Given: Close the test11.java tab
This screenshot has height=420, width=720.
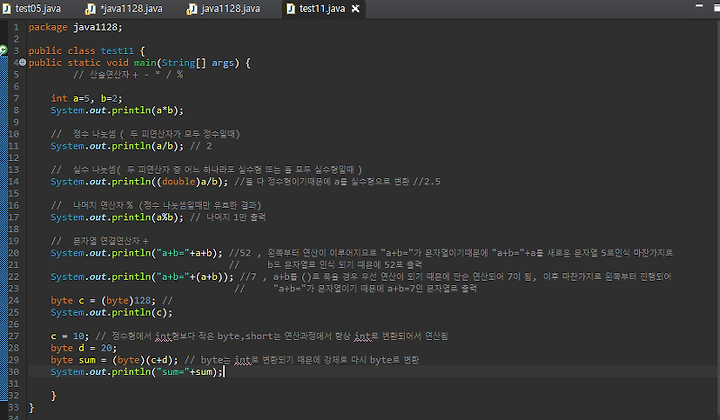Looking at the screenshot, I should pos(355,9).
